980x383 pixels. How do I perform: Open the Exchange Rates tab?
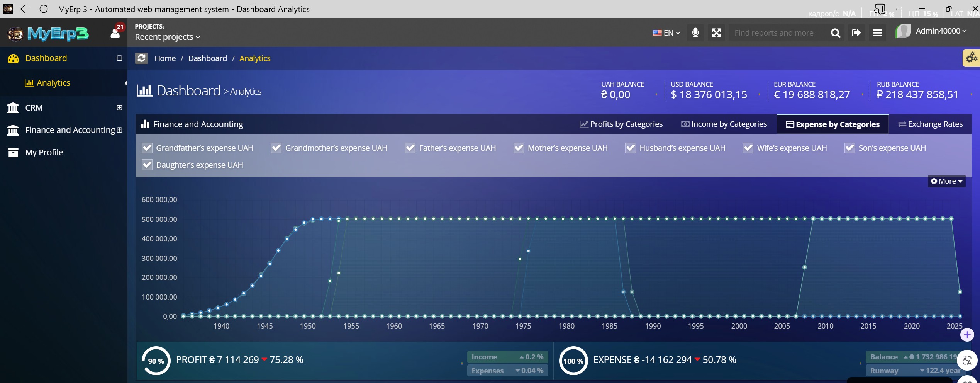click(x=930, y=124)
